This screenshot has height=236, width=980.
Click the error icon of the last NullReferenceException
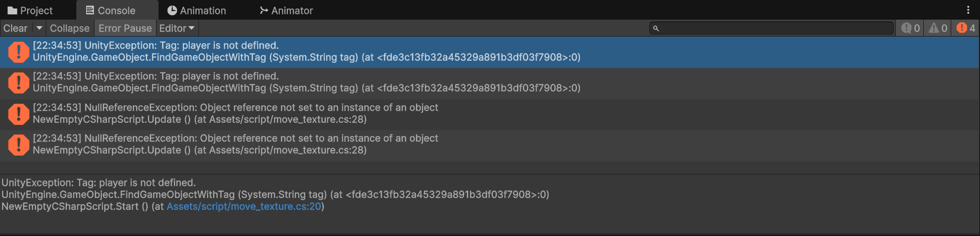(x=18, y=144)
